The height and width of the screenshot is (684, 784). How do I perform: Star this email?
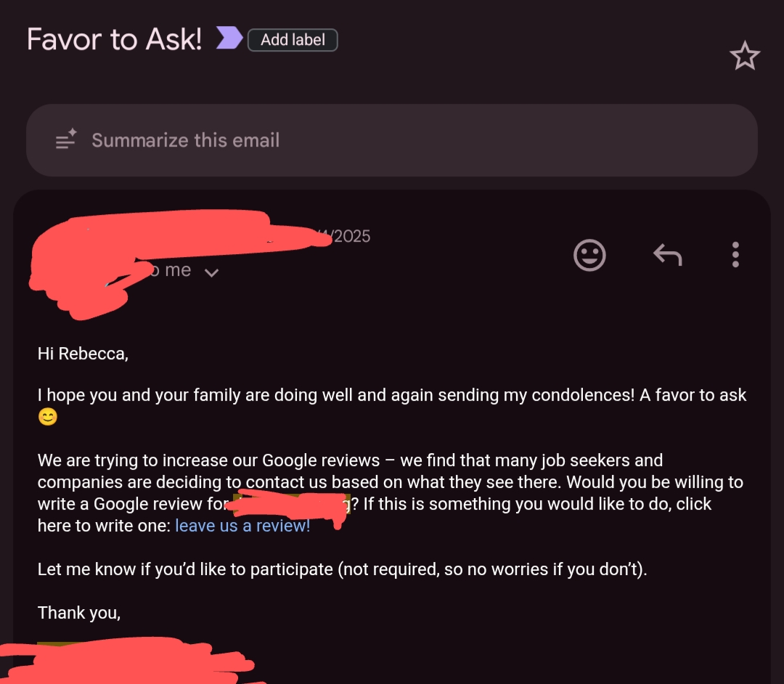744,57
